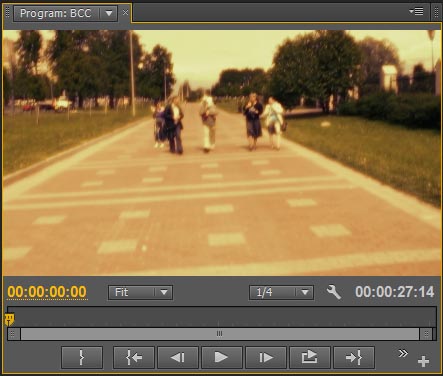The height and width of the screenshot is (376, 443).
Task: Go to Out point
Action: click(x=354, y=358)
